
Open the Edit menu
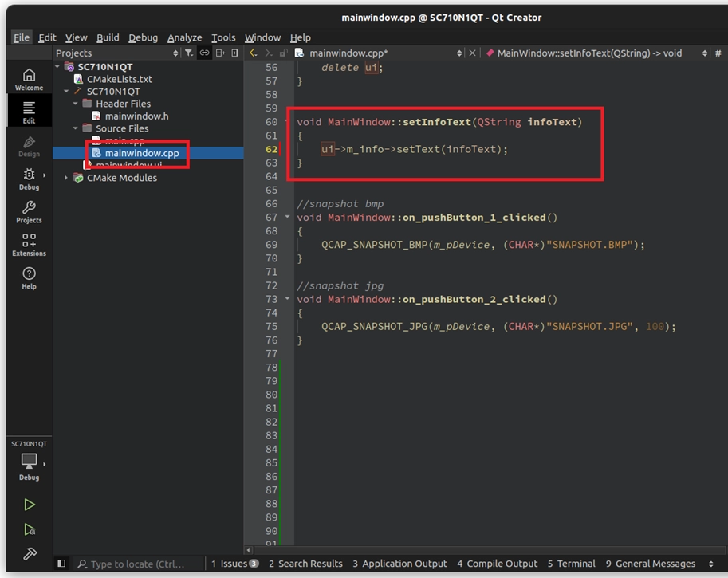47,37
